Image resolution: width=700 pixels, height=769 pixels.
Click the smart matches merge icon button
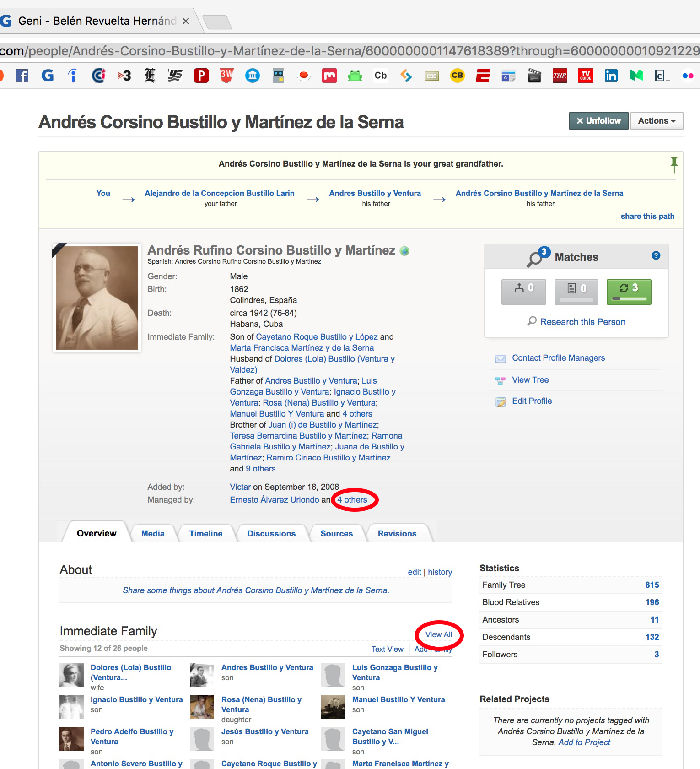524,292
